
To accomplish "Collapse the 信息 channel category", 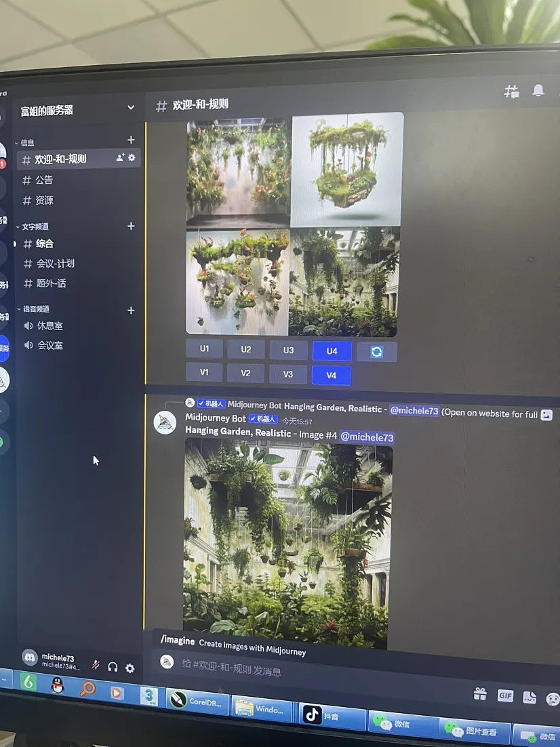I will (x=24, y=142).
